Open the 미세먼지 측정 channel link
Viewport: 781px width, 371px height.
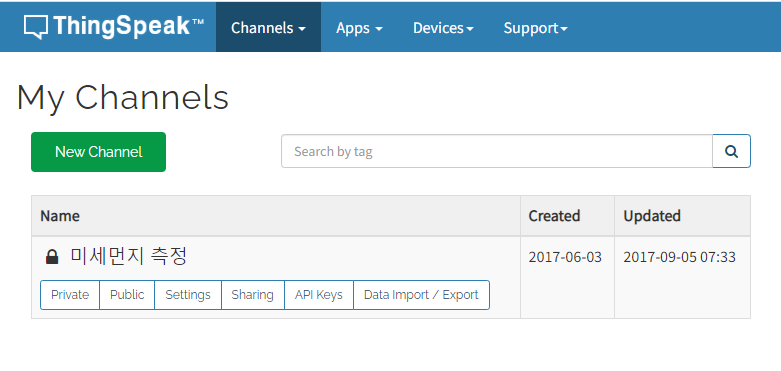[x=129, y=256]
